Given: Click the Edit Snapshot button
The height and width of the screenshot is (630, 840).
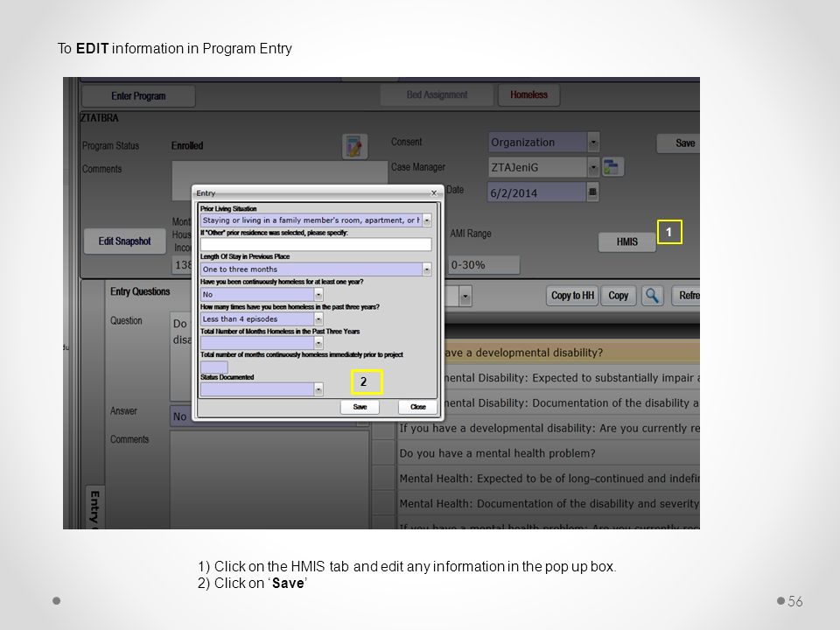Looking at the screenshot, I should tap(124, 241).
